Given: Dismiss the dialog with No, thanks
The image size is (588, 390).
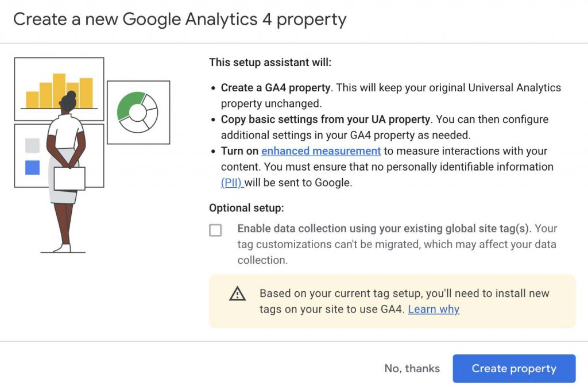Looking at the screenshot, I should pyautogui.click(x=412, y=368).
